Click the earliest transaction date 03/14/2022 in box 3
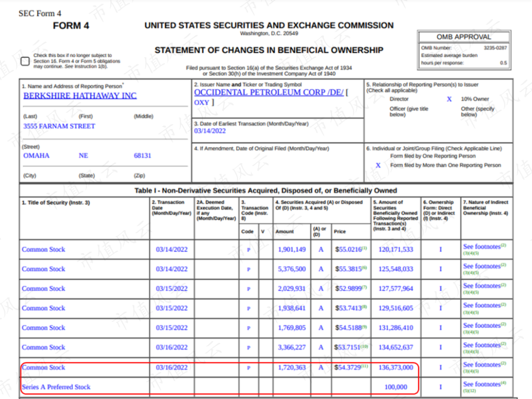 (x=210, y=131)
